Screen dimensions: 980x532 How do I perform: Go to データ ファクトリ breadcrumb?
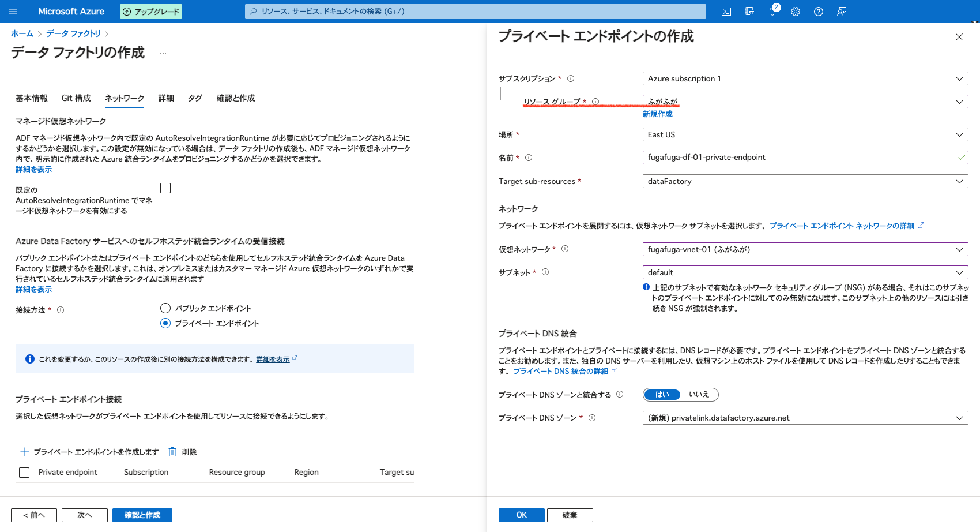point(73,33)
